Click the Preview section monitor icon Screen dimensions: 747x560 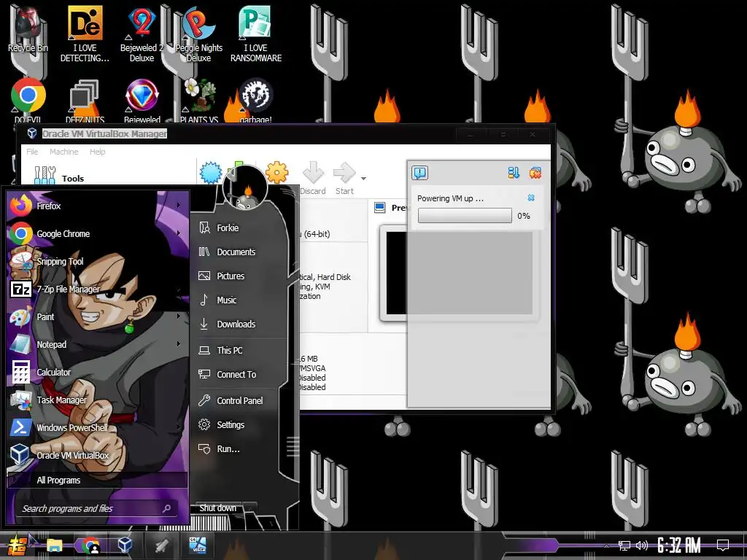(379, 208)
